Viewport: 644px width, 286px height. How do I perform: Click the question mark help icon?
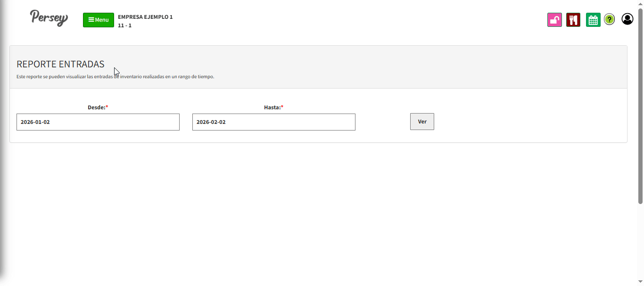tap(610, 19)
